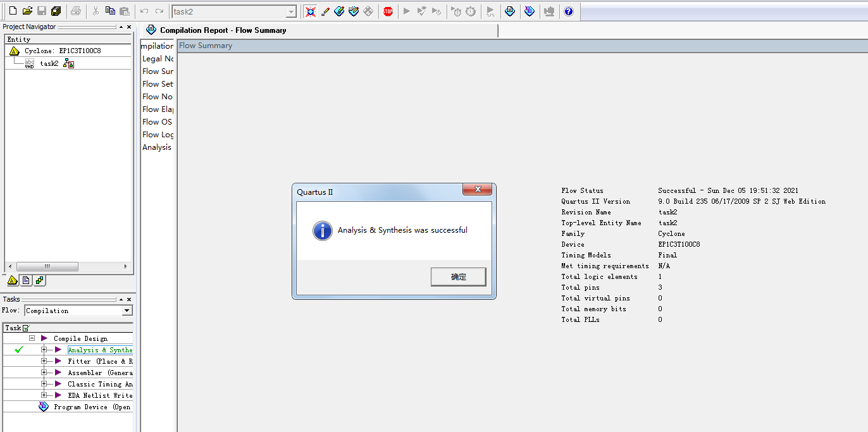Expand the EDA Netlist Writer task node
This screenshot has height=432, width=868.
(x=44, y=395)
